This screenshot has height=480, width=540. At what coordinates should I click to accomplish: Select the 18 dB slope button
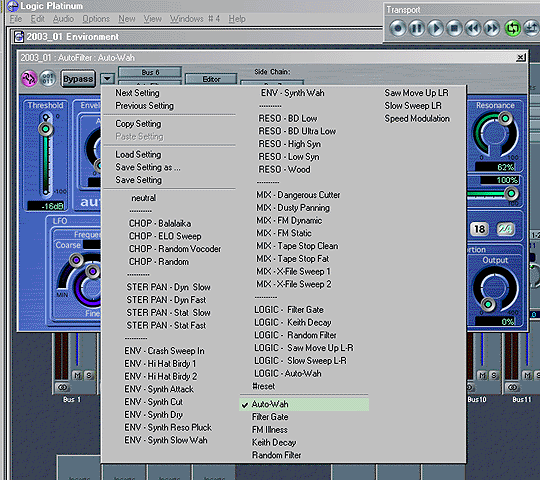coord(479,229)
